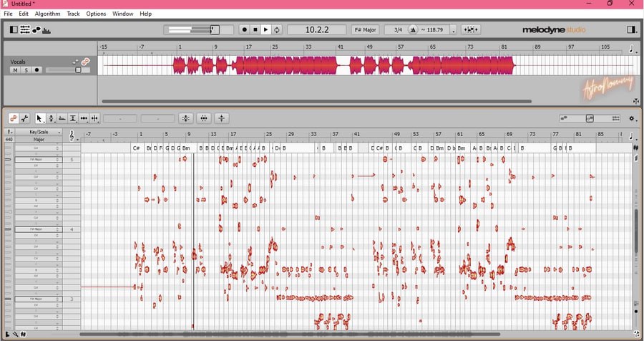Switch to multi-track list view icon

[x=615, y=118]
